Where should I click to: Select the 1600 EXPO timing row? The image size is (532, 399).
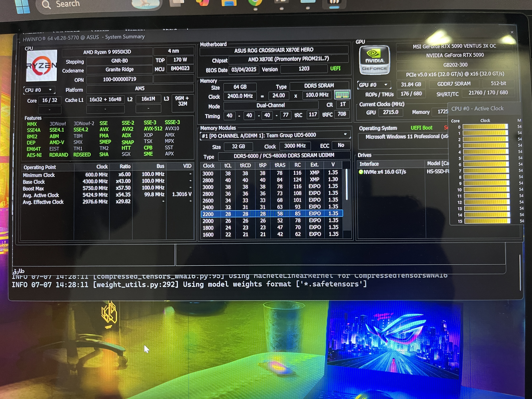[x=272, y=234]
